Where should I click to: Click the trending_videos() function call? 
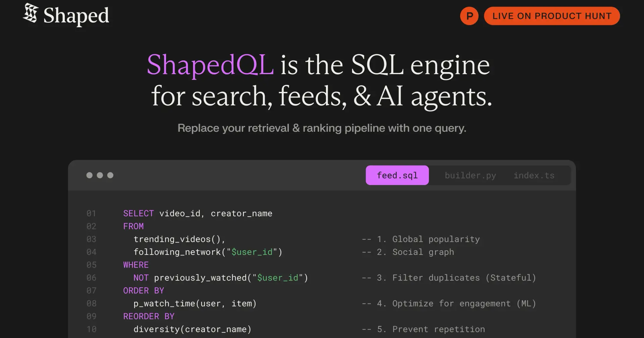pos(179,239)
